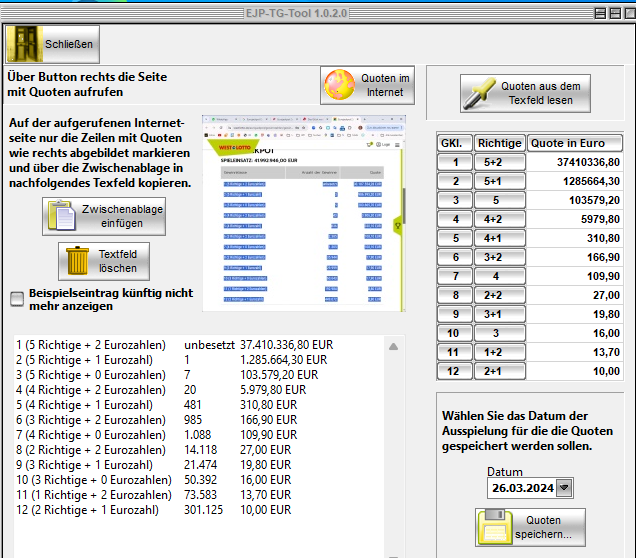The image size is (636, 558).
Task: Click the third window control icon in title bar
Action: (630, 13)
